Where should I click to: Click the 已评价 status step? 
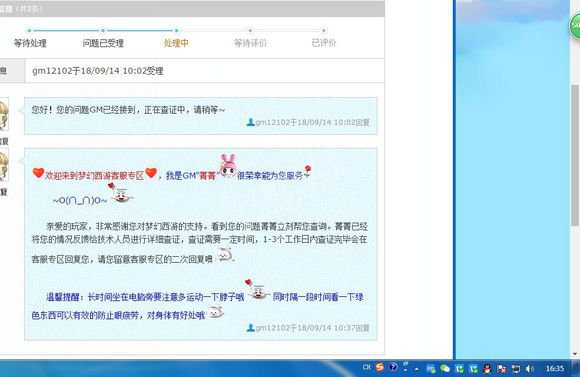point(324,43)
